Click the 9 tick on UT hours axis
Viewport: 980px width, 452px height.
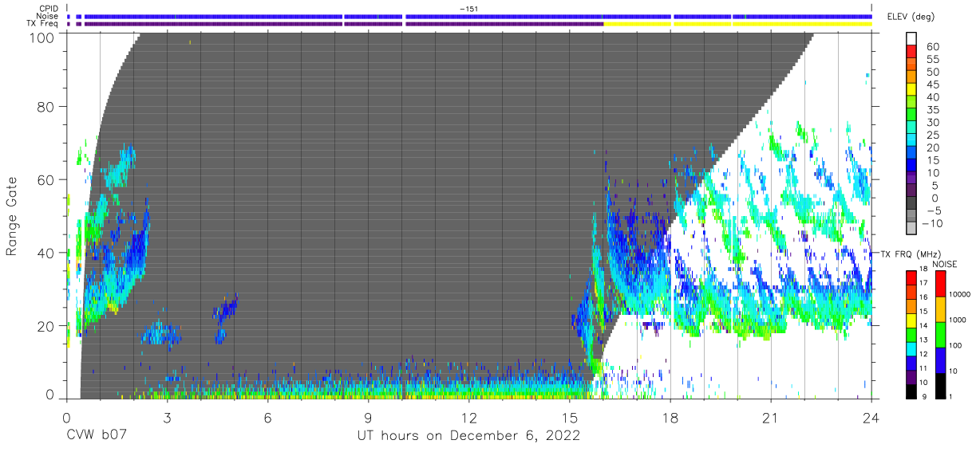coord(368,417)
